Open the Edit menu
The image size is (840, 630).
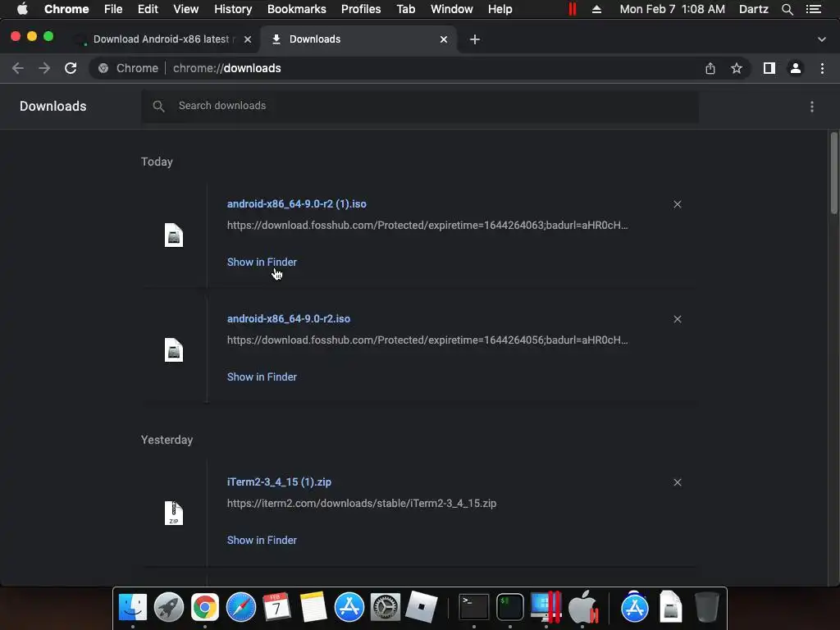[148, 9]
